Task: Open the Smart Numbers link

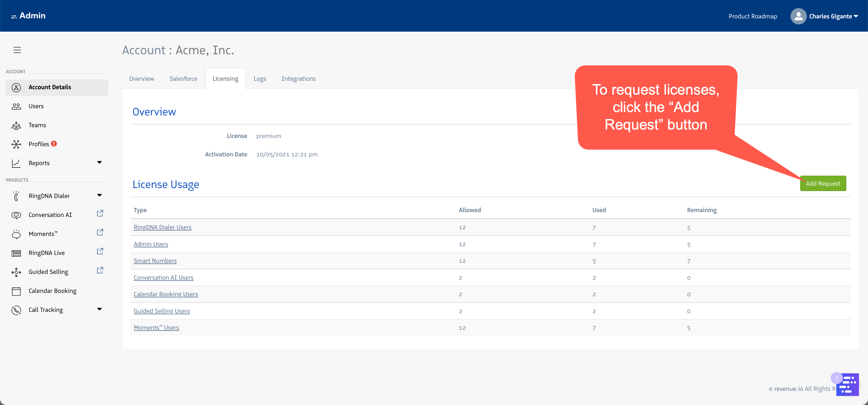Action: pyautogui.click(x=155, y=260)
